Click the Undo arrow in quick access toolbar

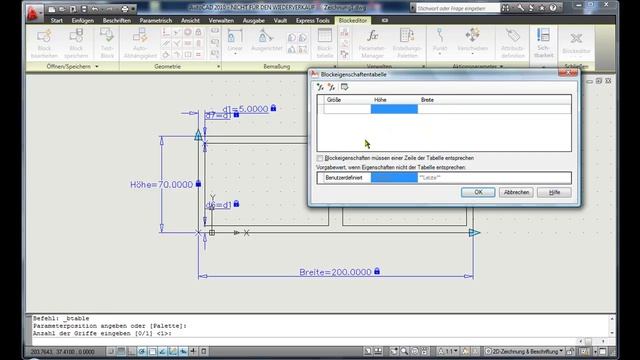pos(95,9)
